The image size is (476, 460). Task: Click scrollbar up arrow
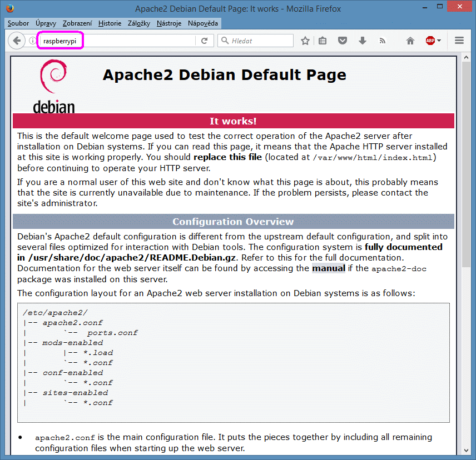tap(466, 57)
